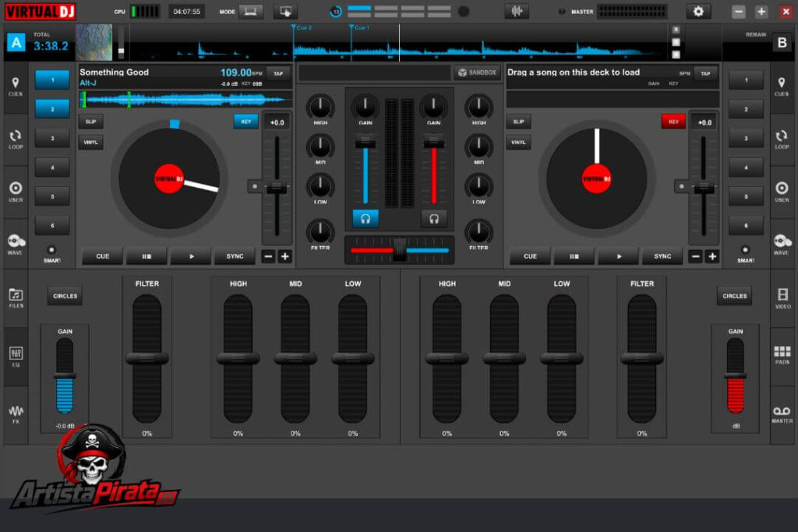The width and height of the screenshot is (798, 532).
Task: Open deck B Wave panel
Action: pos(781,245)
